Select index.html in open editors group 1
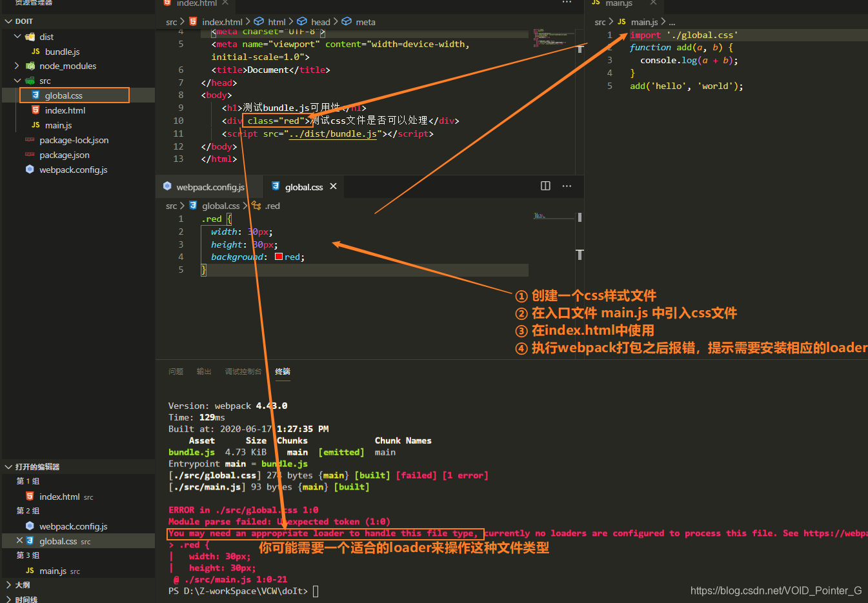Screen dimensions: 868x603 (59, 497)
